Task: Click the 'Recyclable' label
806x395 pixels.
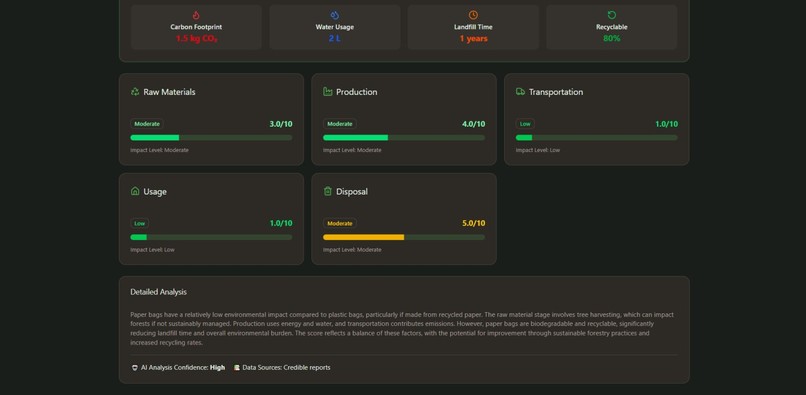Action: coord(612,27)
